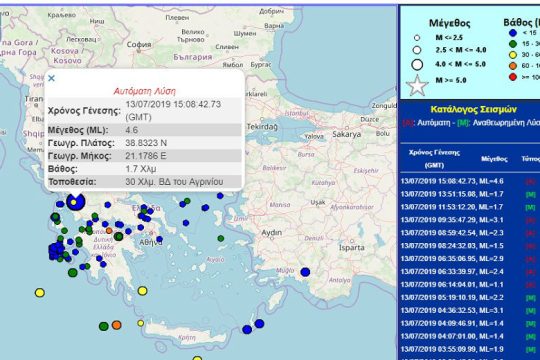Click the blue depth legend swatch
The image size is (540, 360).
pyautogui.click(x=513, y=33)
